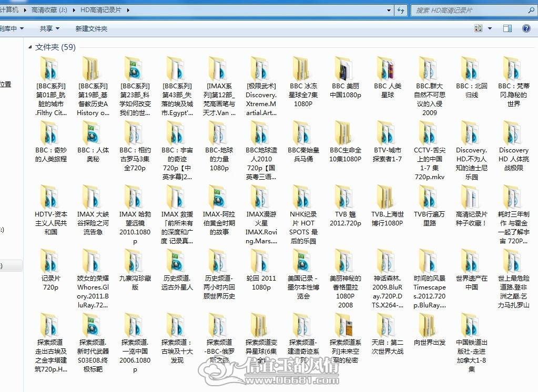Screen dimensions: 538x392
Task: Open the 记录片720p folder
Action: click(x=51, y=270)
